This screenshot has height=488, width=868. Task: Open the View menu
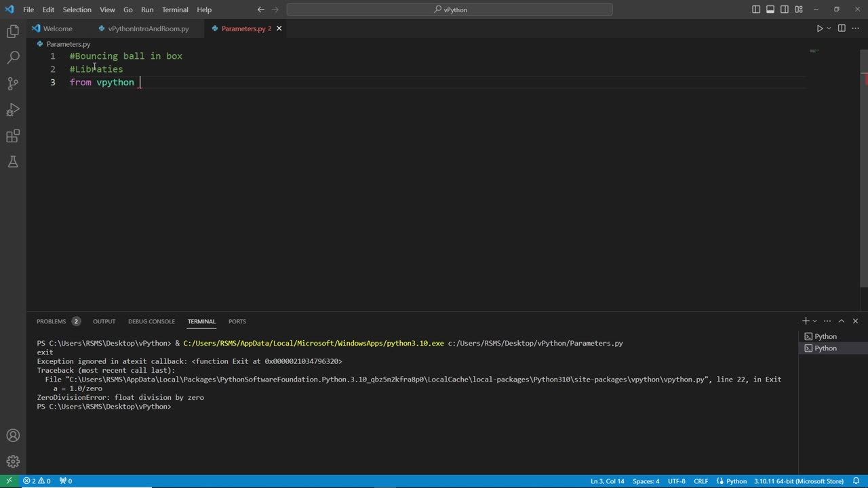[x=107, y=9]
